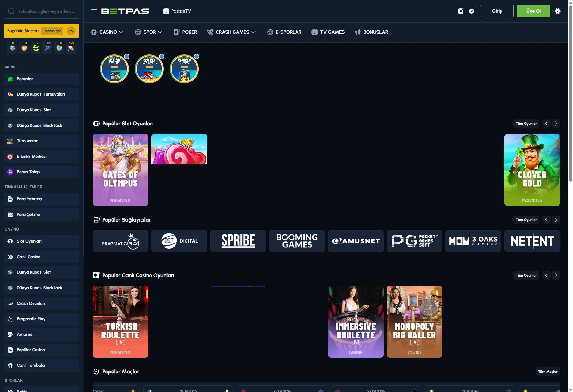
Task: Open Amusnet in the sidebar
Action: [x=41, y=335]
